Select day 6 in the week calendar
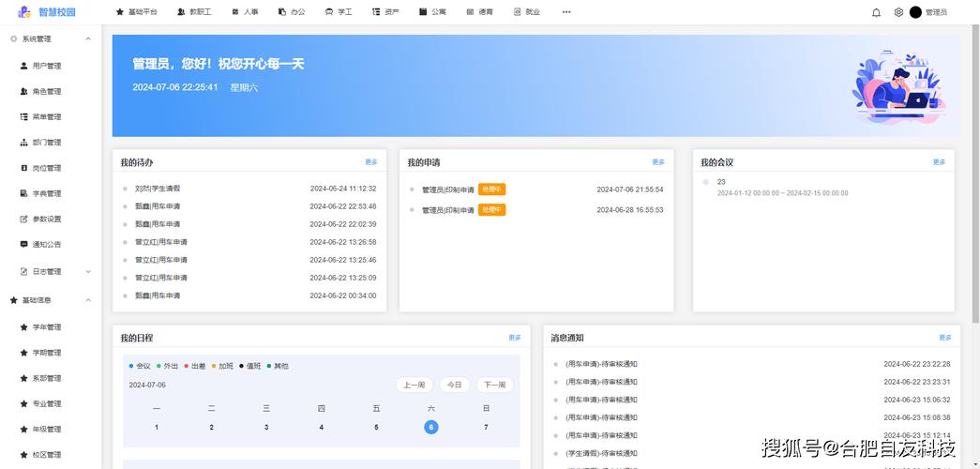 (x=430, y=427)
